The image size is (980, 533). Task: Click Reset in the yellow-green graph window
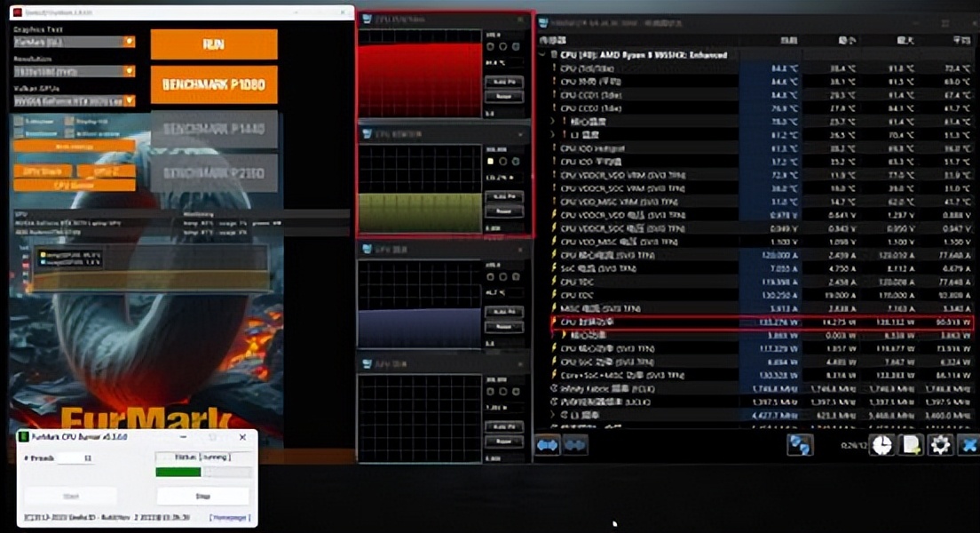[x=503, y=211]
